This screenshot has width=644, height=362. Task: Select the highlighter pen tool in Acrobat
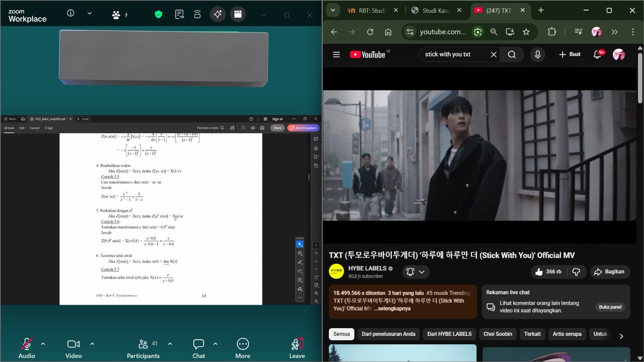[300, 262]
